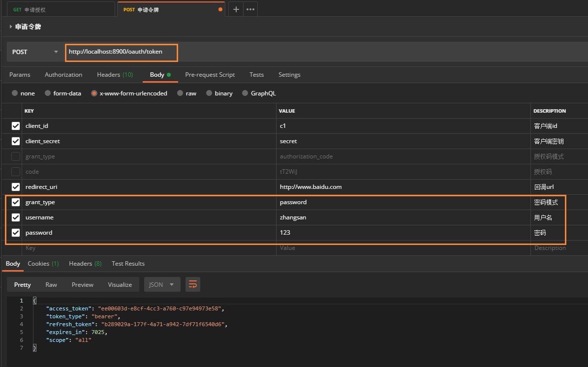Uncheck the client_secret row checkbox

pos(16,141)
